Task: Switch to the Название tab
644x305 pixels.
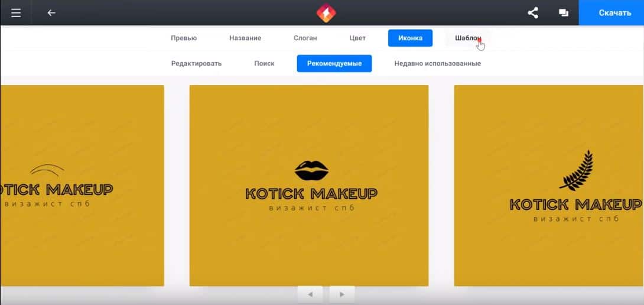Action: 245,38
